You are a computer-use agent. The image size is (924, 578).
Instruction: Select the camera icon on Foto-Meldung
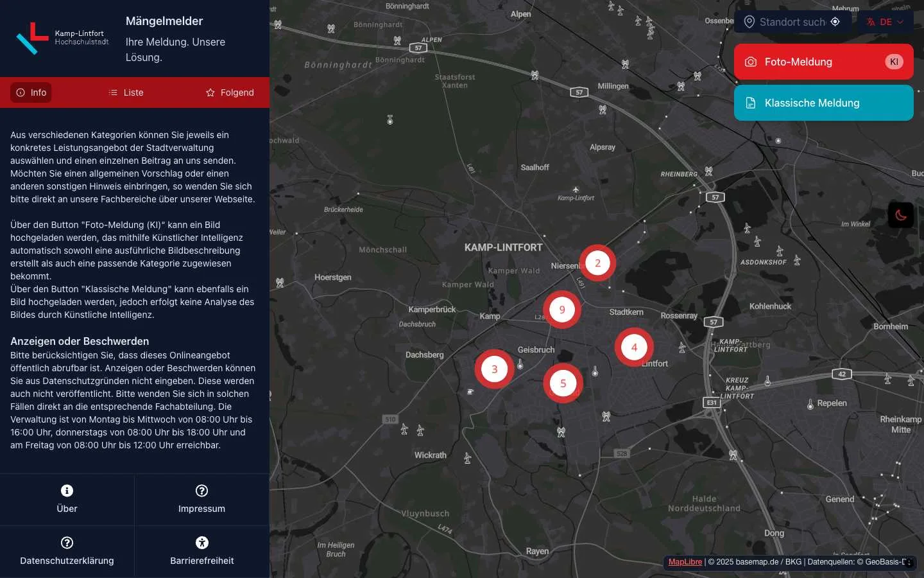(751, 62)
